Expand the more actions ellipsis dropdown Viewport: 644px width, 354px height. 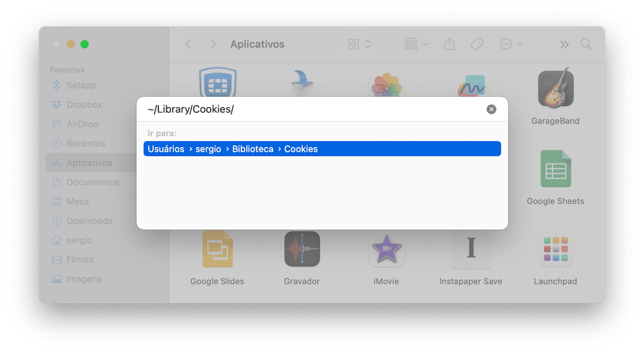[511, 44]
